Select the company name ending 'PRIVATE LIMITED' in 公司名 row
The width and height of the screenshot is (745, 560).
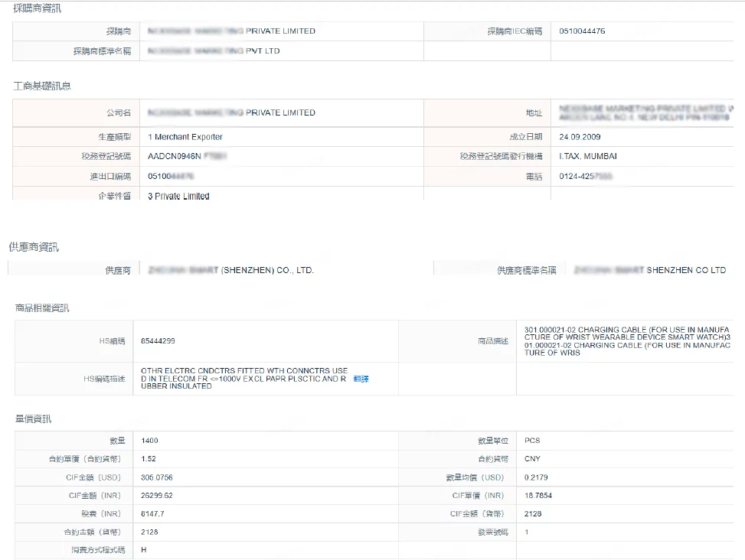point(231,112)
